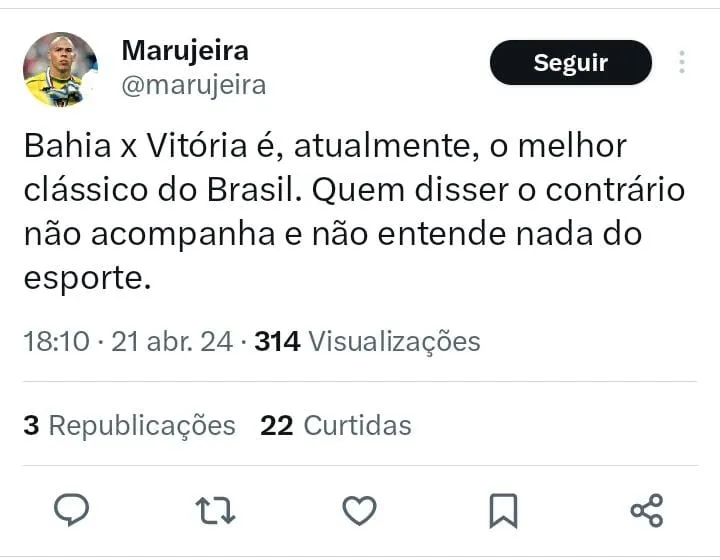The width and height of the screenshot is (720, 560).
Task: Like the tweet with the heart icon
Action: (x=359, y=511)
